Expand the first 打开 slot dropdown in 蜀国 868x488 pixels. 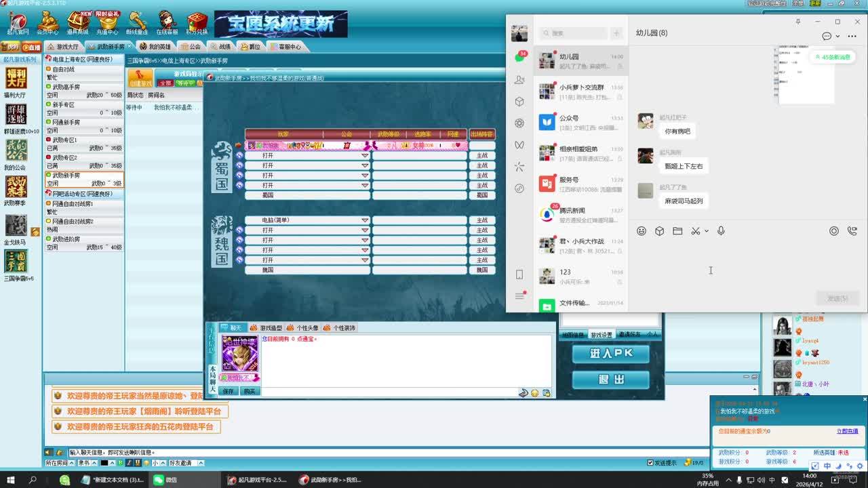pyautogui.click(x=365, y=156)
